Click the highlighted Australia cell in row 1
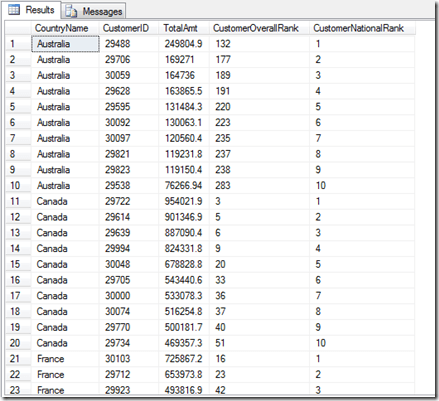Viewport: 439px width, 401px height. [65, 44]
